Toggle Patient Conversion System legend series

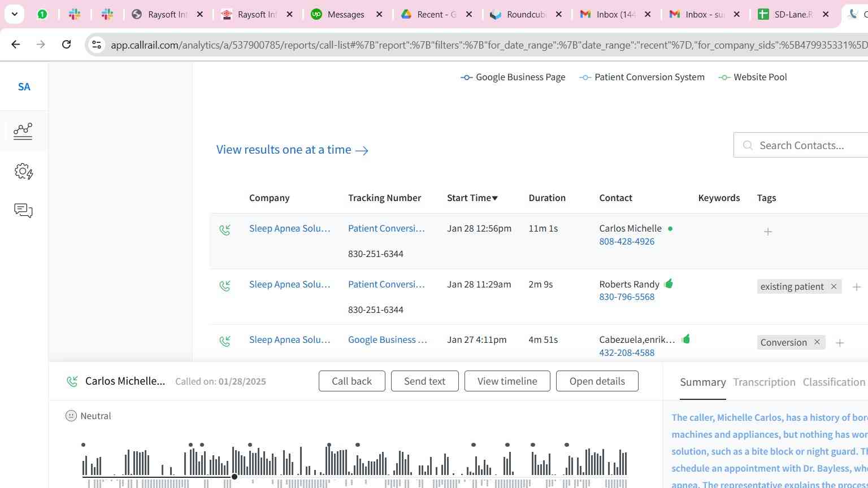click(x=642, y=77)
